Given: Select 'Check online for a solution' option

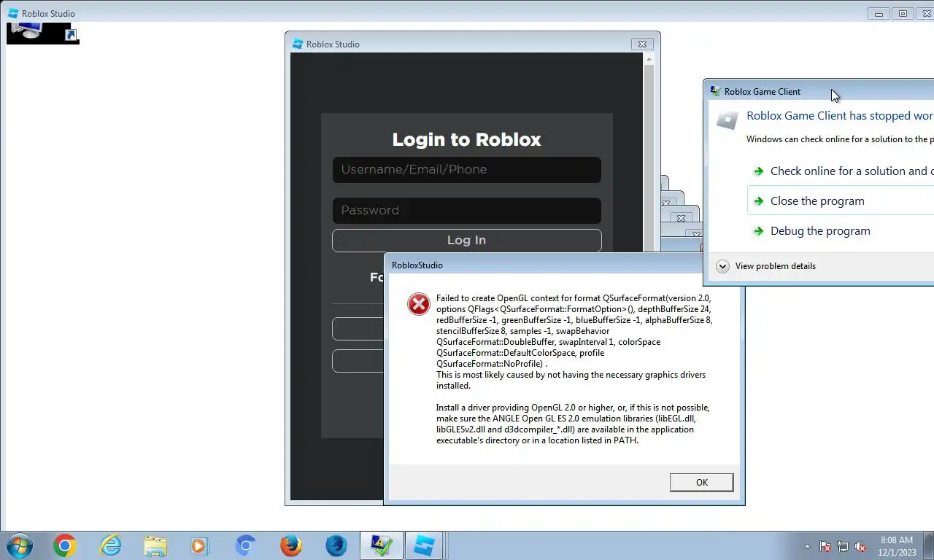Looking at the screenshot, I should pos(844,171).
